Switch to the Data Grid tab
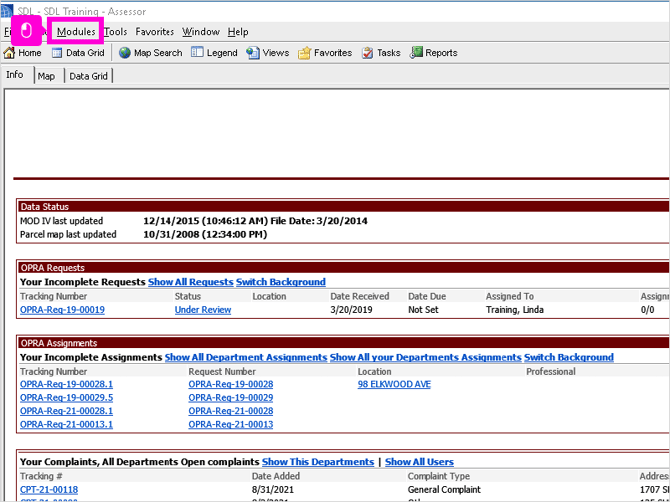Screen dimensions: 670x502 tap(88, 76)
